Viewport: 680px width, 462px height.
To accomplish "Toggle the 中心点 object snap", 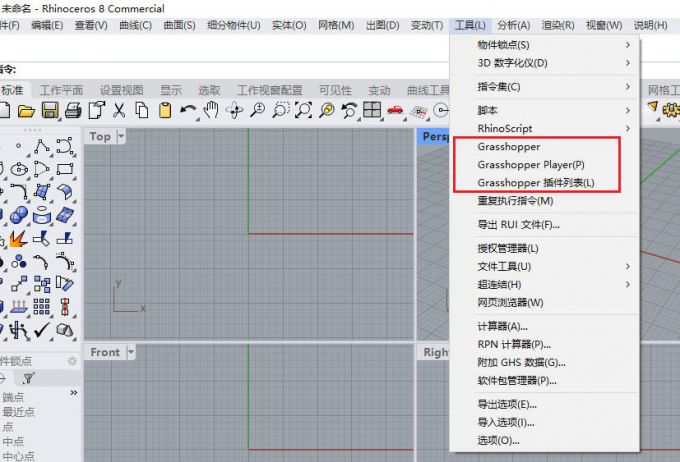I will tap(18, 456).
